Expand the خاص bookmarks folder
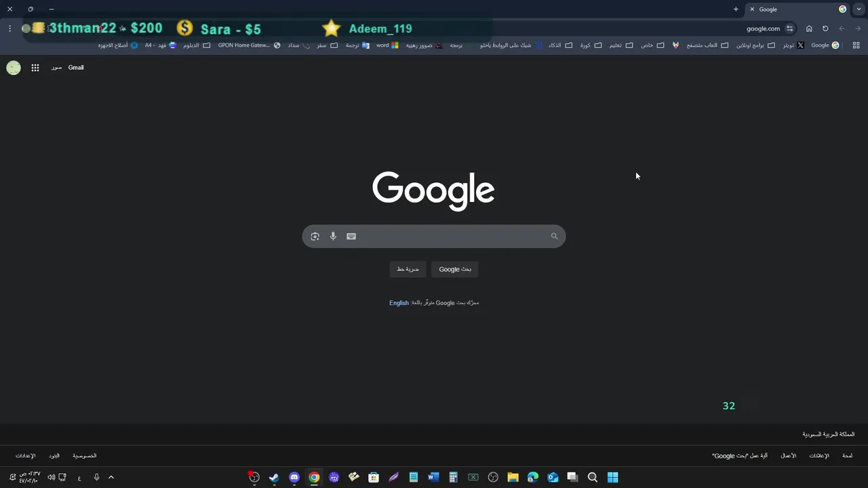The image size is (868, 488). (652, 45)
